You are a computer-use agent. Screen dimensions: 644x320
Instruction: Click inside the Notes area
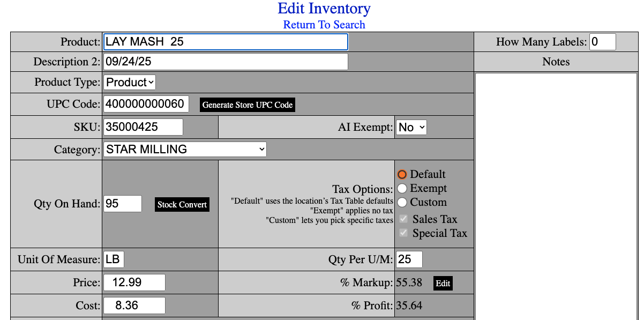tap(556, 161)
